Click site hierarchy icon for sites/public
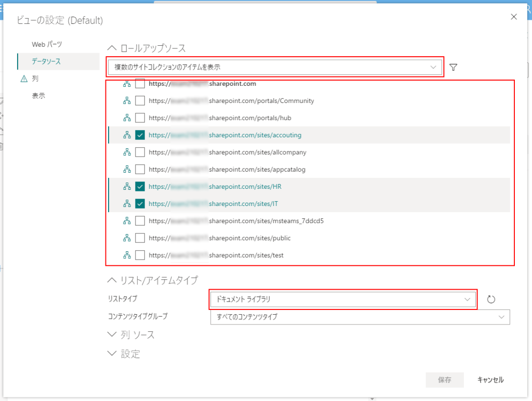 (x=127, y=238)
